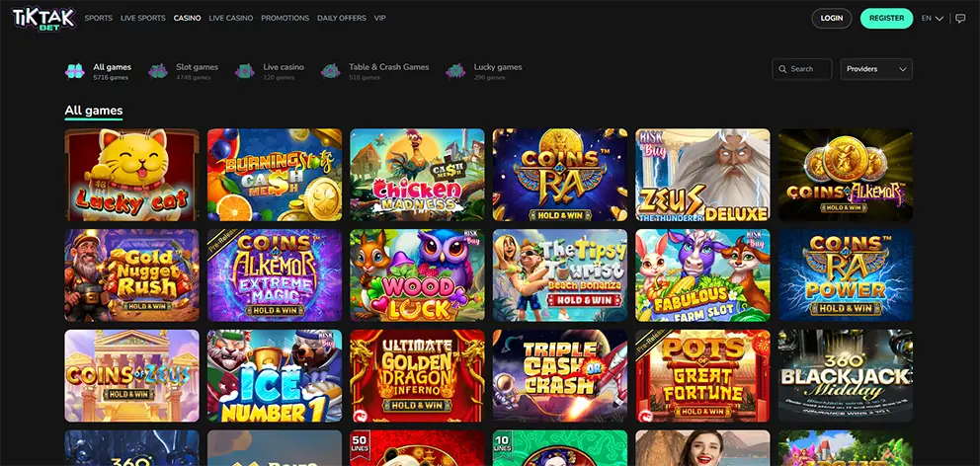The width and height of the screenshot is (980, 466).
Task: Open the 10 Lines game thumbnail
Action: [x=560, y=448]
